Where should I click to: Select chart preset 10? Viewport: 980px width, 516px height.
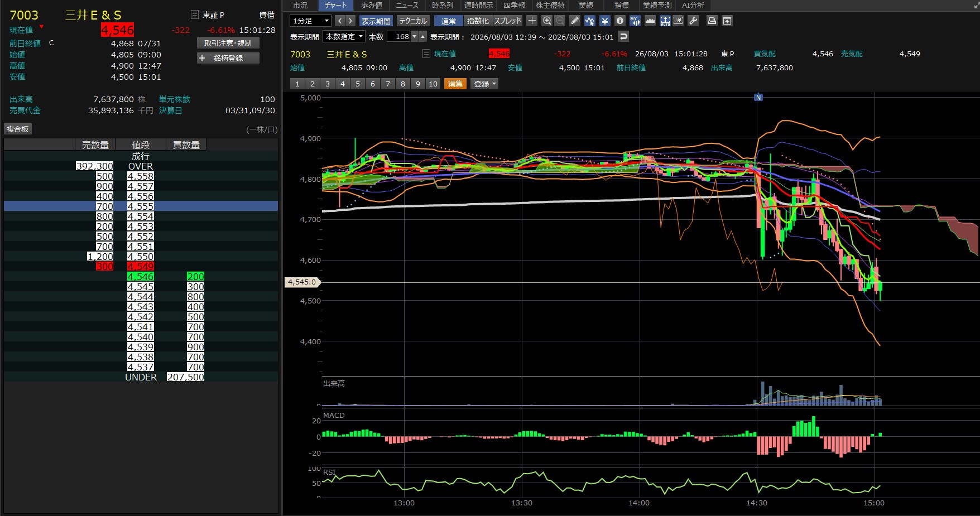[x=433, y=84]
